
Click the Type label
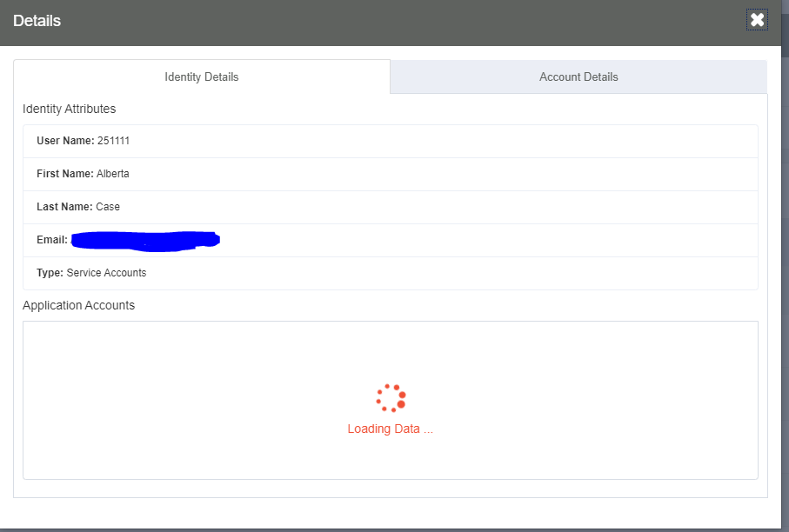pyautogui.click(x=50, y=273)
